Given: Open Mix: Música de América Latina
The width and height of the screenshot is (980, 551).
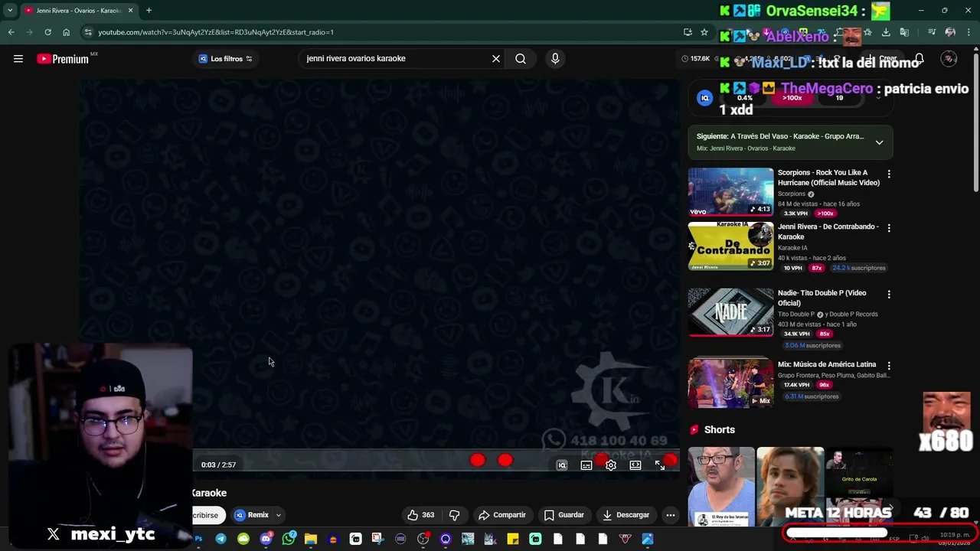Looking at the screenshot, I should [x=827, y=365].
